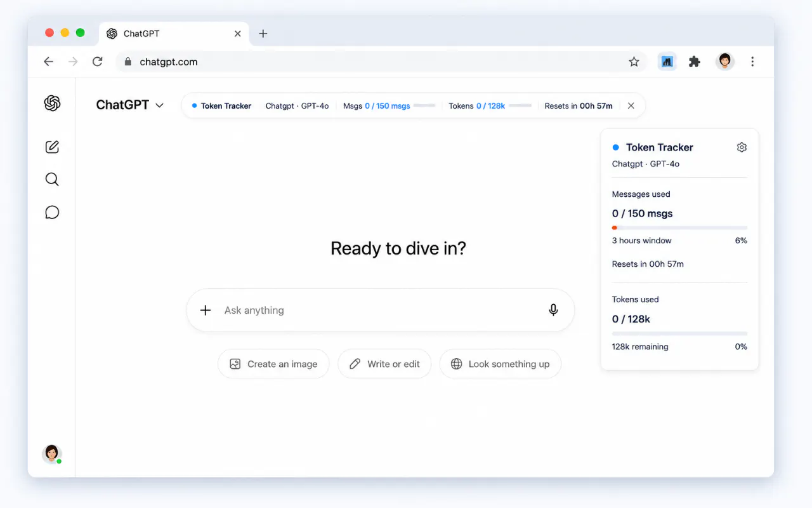This screenshot has height=508, width=812.
Task: Start voice input with the microphone icon
Action: pos(553,310)
